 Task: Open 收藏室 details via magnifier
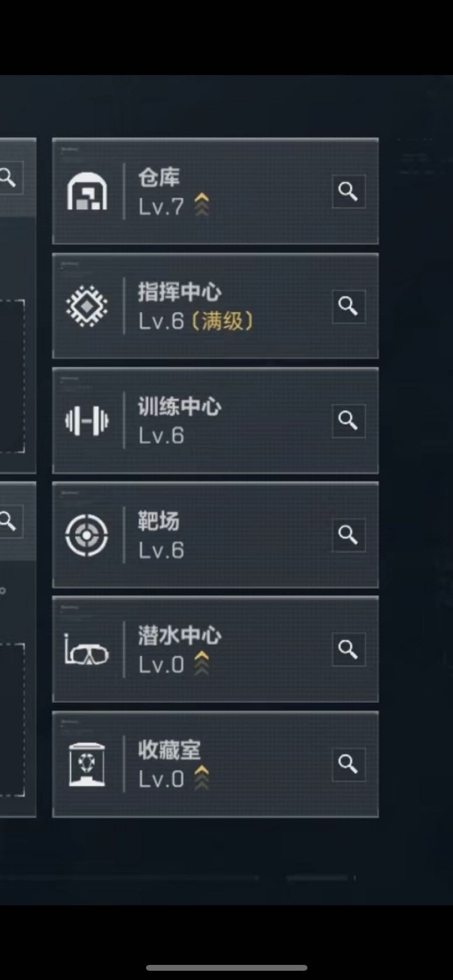point(349,764)
